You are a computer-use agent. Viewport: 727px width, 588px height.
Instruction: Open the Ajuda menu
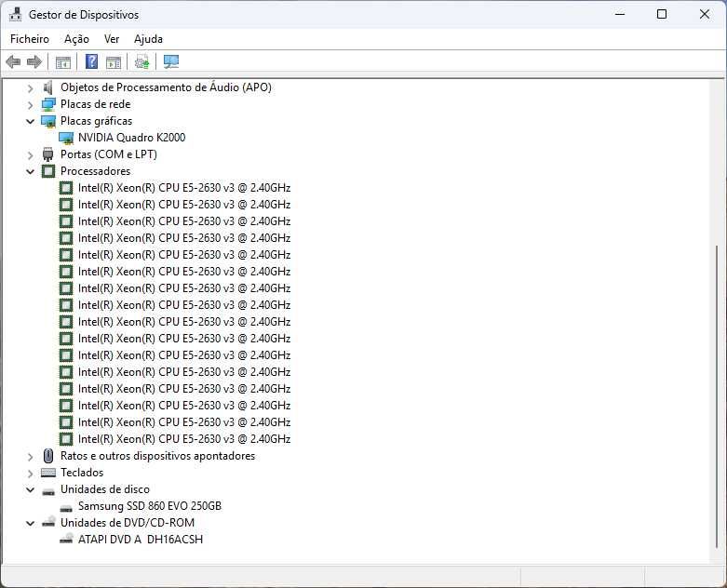click(148, 39)
